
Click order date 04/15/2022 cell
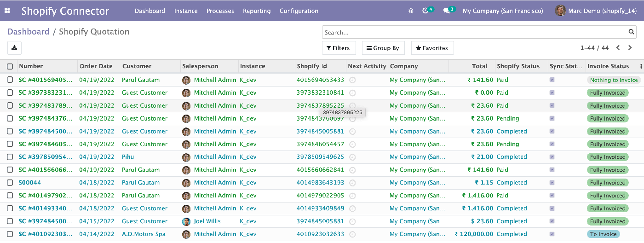tap(97, 221)
